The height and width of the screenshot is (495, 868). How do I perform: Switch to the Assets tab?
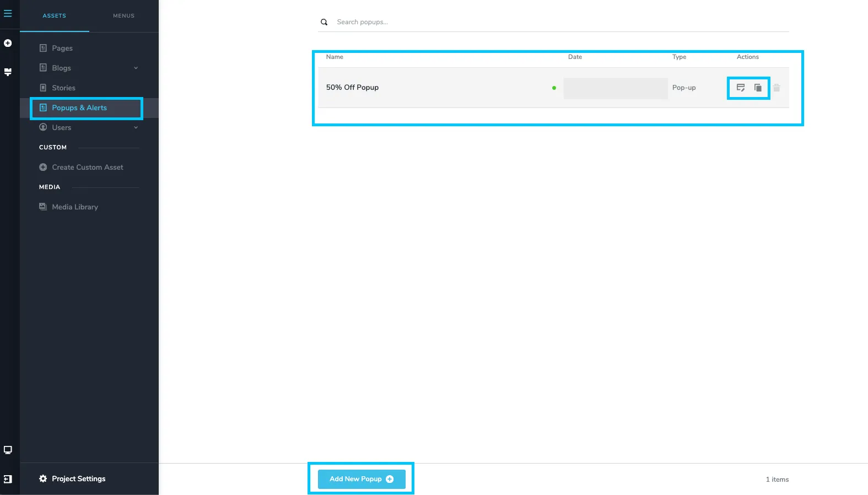click(55, 16)
